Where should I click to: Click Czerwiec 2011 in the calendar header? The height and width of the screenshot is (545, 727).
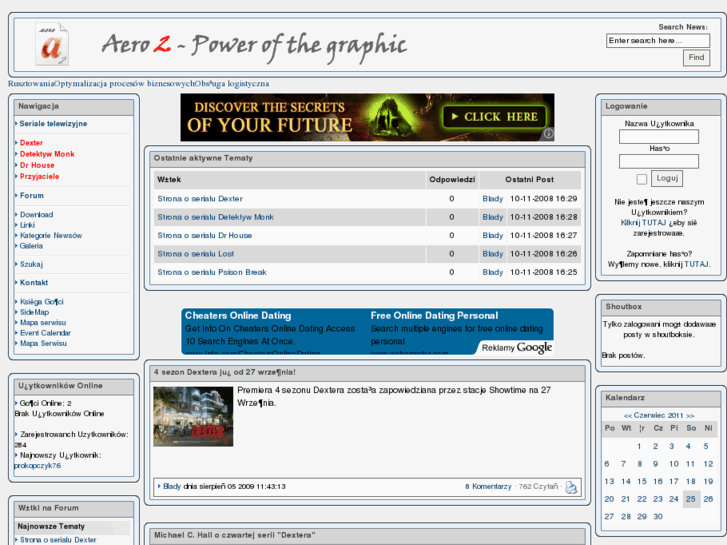click(x=658, y=416)
